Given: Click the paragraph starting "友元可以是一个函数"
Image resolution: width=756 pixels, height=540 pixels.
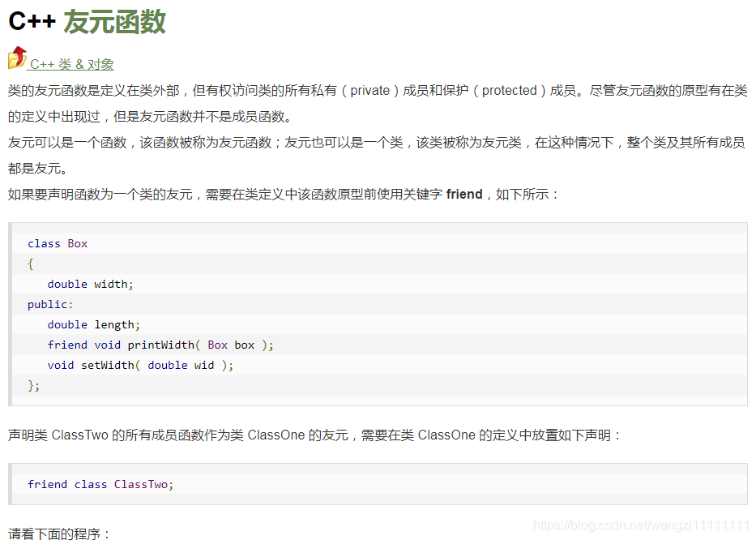Looking at the screenshot, I should (x=378, y=156).
